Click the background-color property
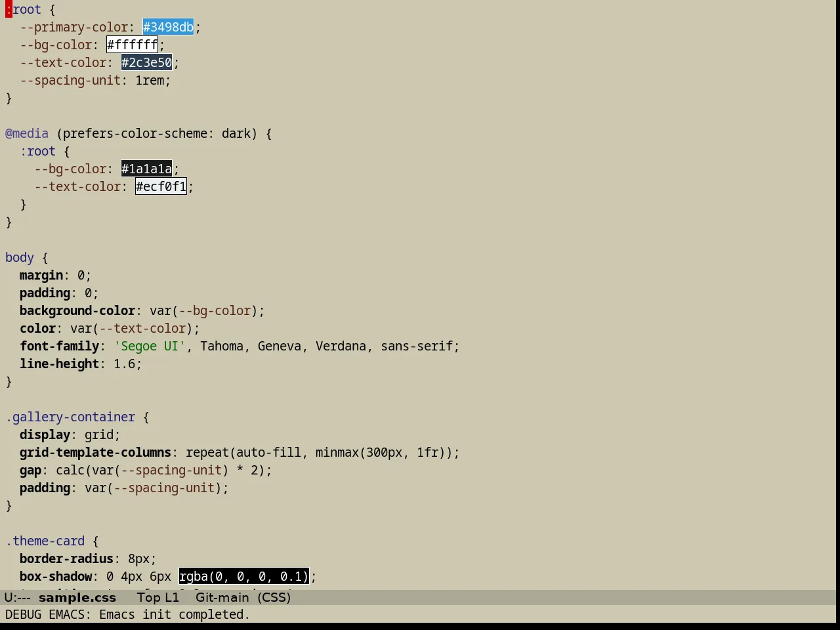This screenshot has width=840, height=630. [x=77, y=310]
